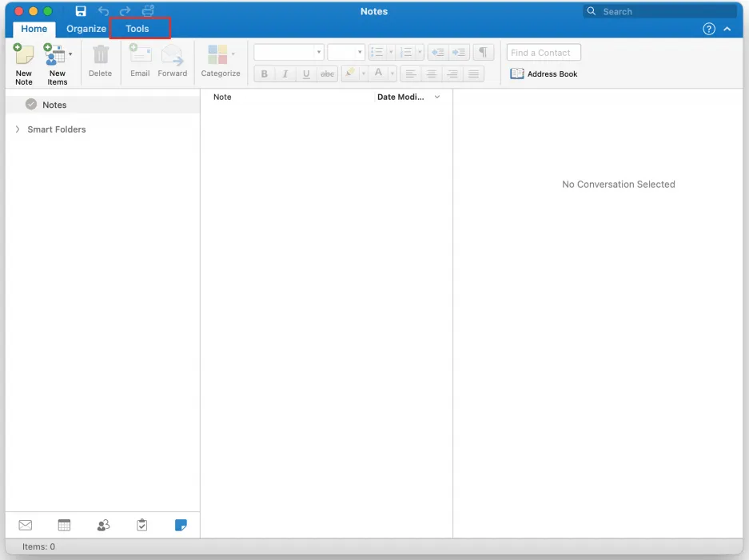This screenshot has height=560, width=749.
Task: Align text left
Action: (x=410, y=74)
